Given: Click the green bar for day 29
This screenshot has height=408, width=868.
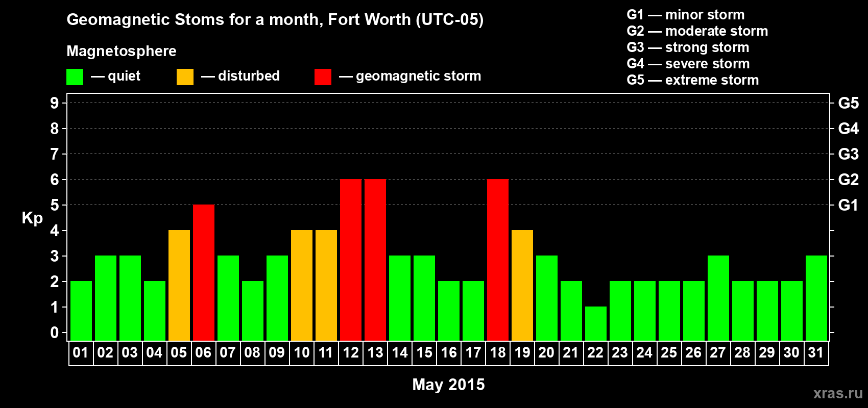Looking at the screenshot, I should pyautogui.click(x=767, y=311).
